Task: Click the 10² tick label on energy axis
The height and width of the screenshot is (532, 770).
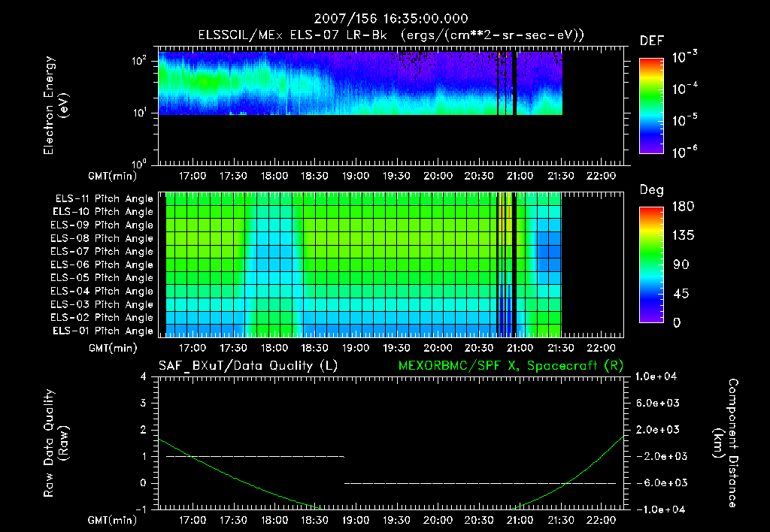Action: coord(139,62)
